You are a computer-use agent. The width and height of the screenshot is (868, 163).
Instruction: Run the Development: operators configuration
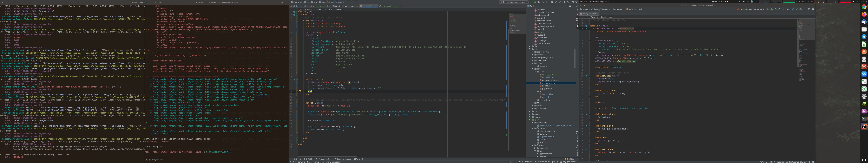531,2
